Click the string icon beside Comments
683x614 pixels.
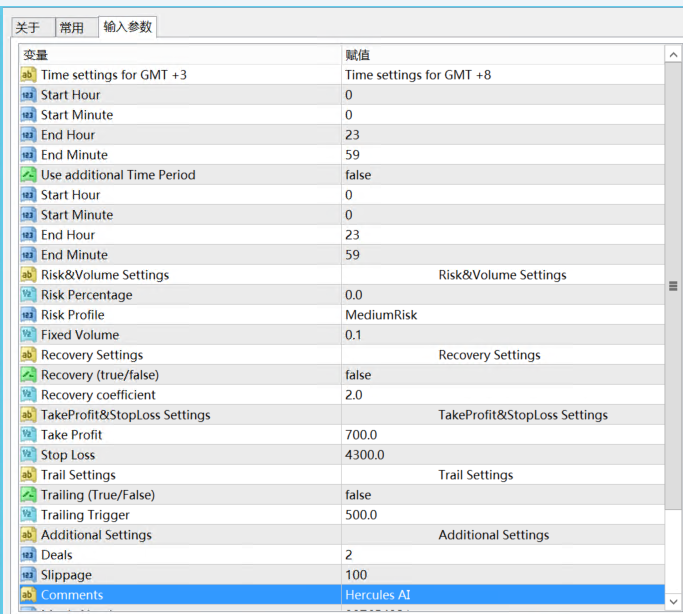click(28, 595)
